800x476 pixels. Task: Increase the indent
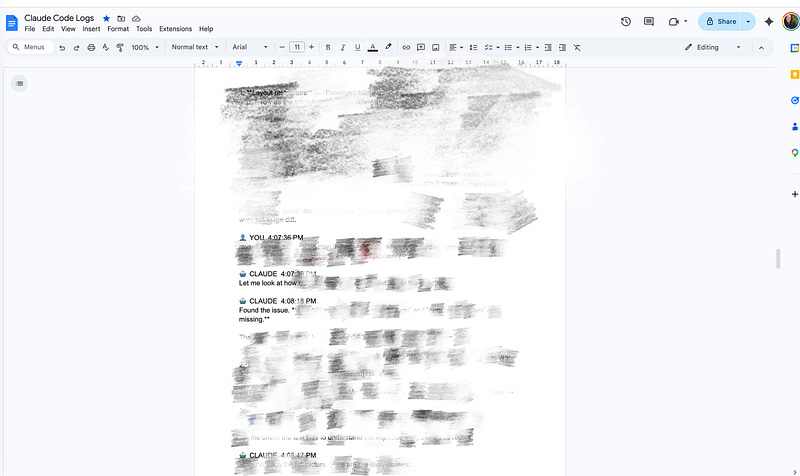[562, 47]
